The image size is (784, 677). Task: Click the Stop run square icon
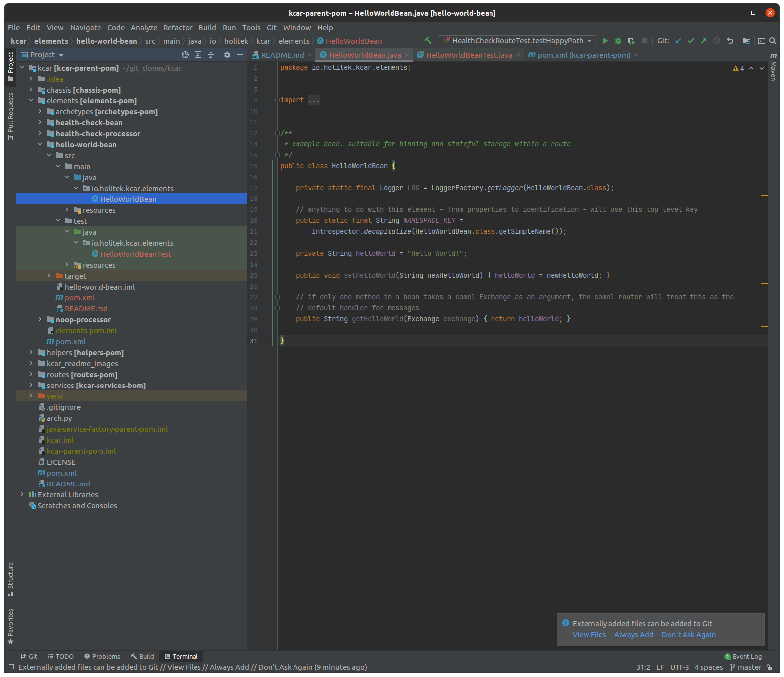644,41
